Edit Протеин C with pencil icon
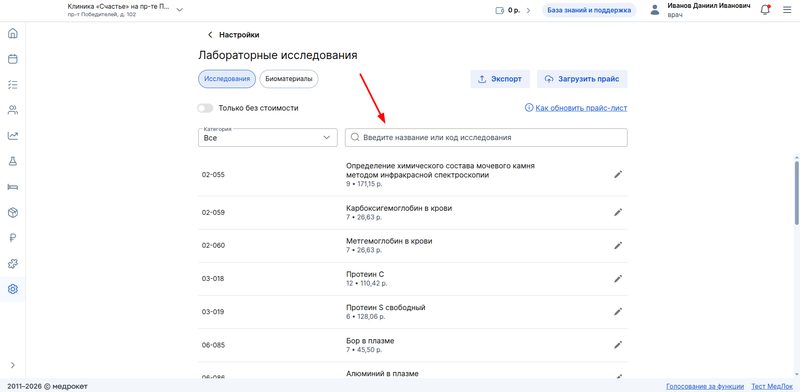The width and height of the screenshot is (800, 392). point(618,279)
